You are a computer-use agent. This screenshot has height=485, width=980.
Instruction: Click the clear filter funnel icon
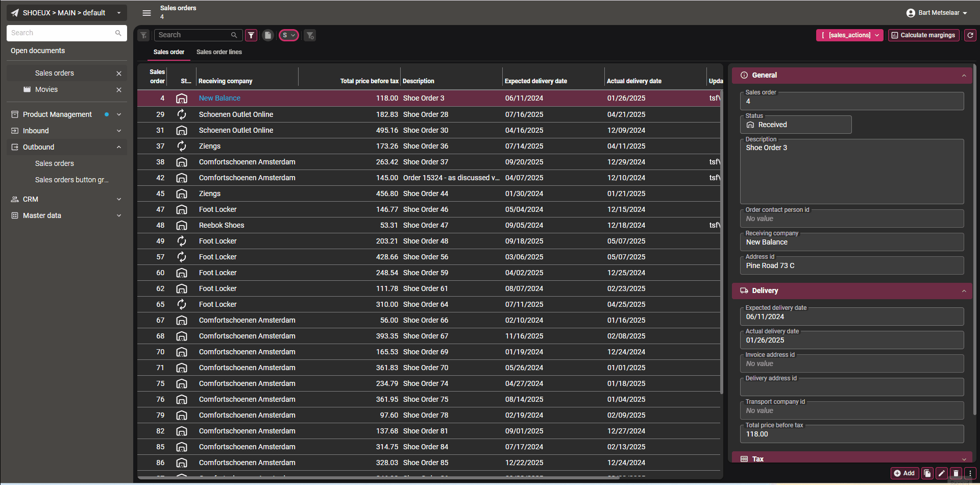tap(310, 35)
